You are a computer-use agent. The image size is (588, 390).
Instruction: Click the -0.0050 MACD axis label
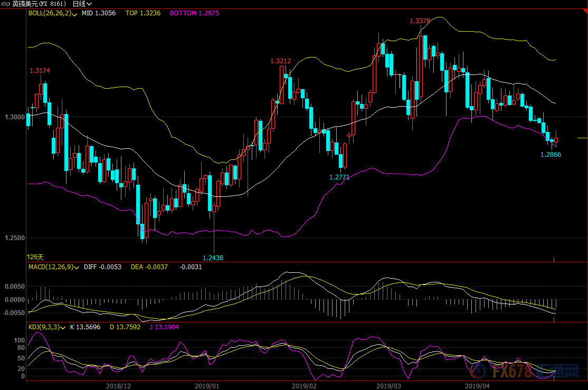[x=14, y=313]
